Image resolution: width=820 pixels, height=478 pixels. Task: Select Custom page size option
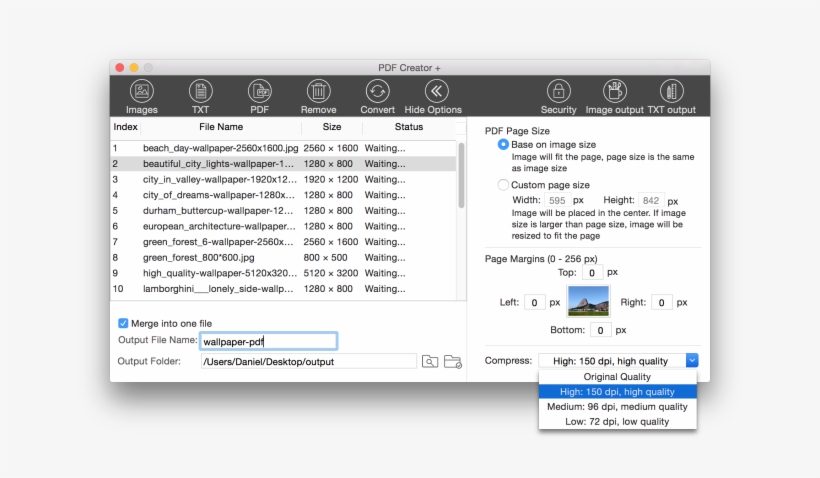pyautogui.click(x=503, y=185)
